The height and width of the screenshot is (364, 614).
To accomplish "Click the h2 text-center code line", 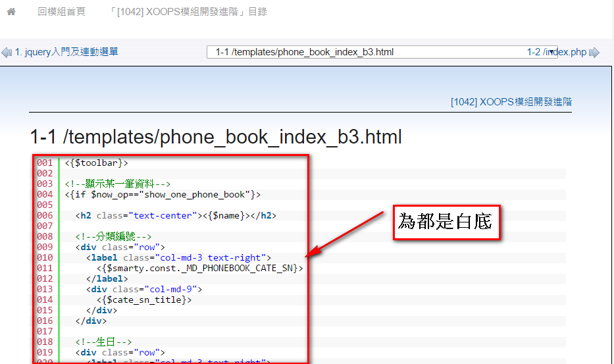I will click(x=176, y=215).
